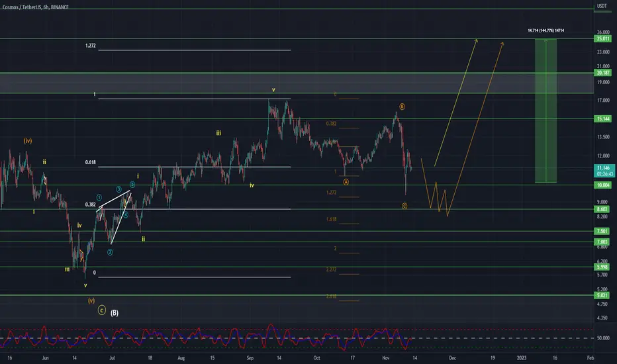
Task: Click the Feb date on time axis
Action: pos(590,358)
